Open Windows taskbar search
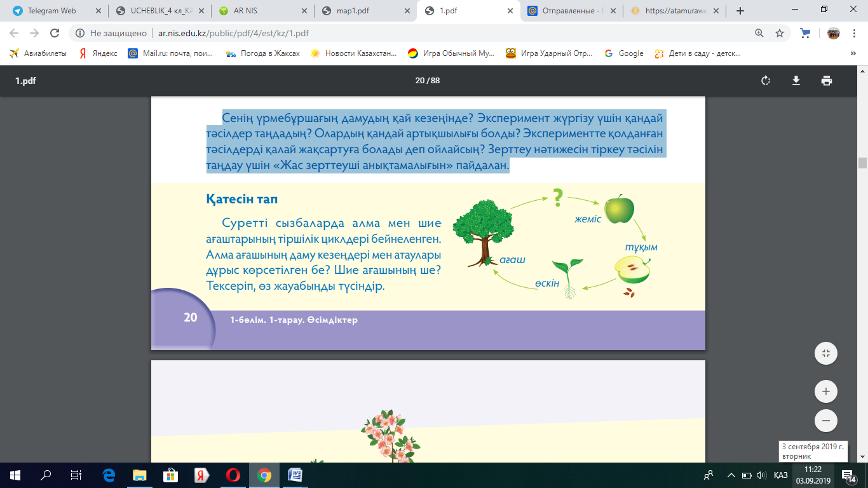The width and height of the screenshot is (868, 488). (46, 475)
